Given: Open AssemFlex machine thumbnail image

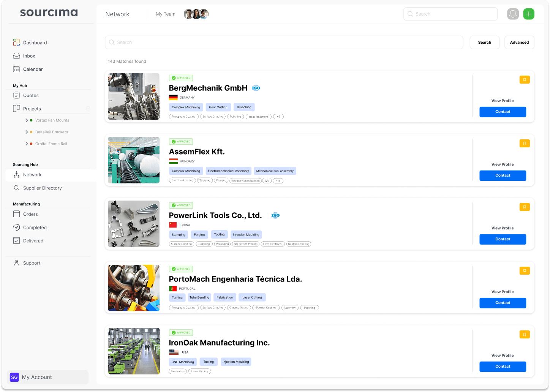Looking at the screenshot, I should tap(134, 160).
